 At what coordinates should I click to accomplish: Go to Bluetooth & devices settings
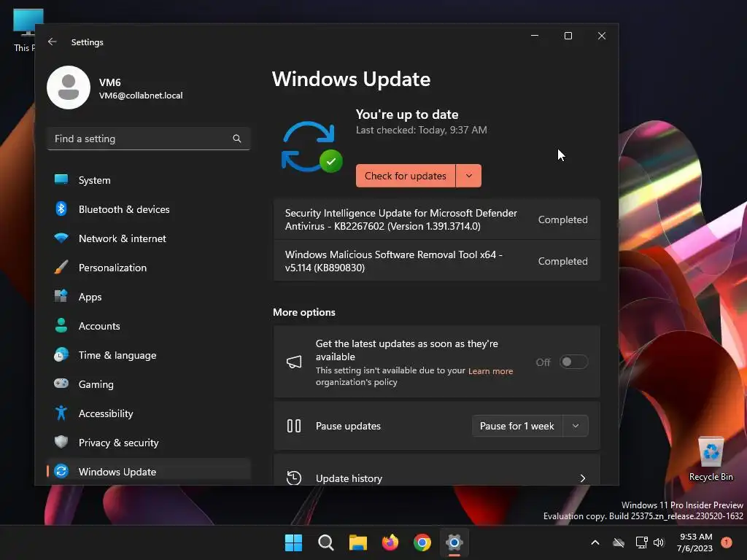coord(149,209)
